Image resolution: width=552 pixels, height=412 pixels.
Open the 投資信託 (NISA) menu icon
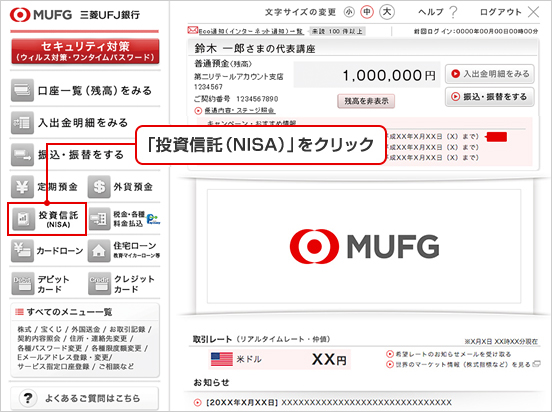(24, 219)
